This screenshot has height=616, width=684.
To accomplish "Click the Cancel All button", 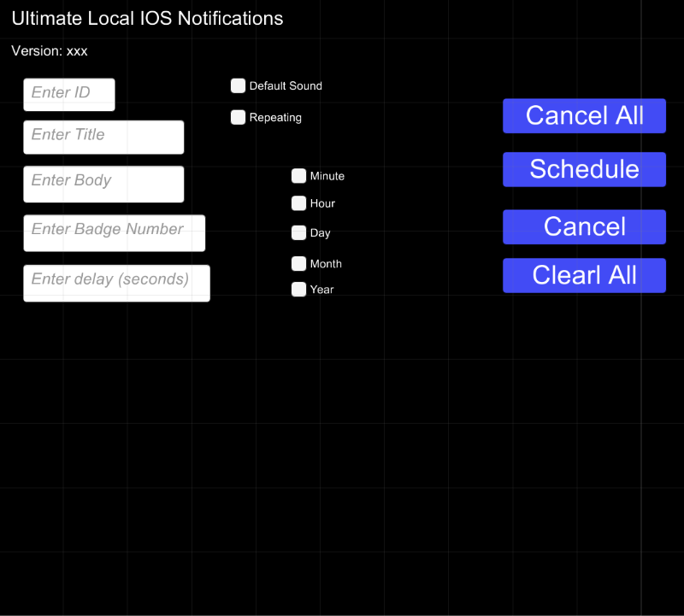I will click(x=584, y=116).
